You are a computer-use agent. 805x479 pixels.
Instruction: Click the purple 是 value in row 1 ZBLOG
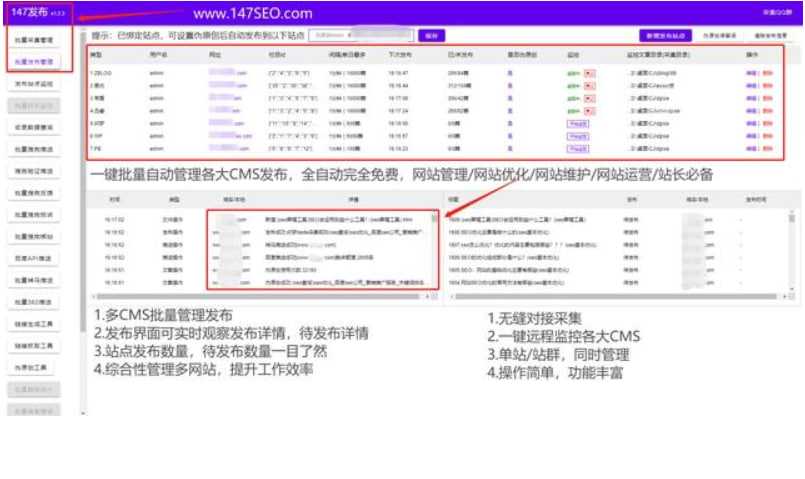pos(510,73)
